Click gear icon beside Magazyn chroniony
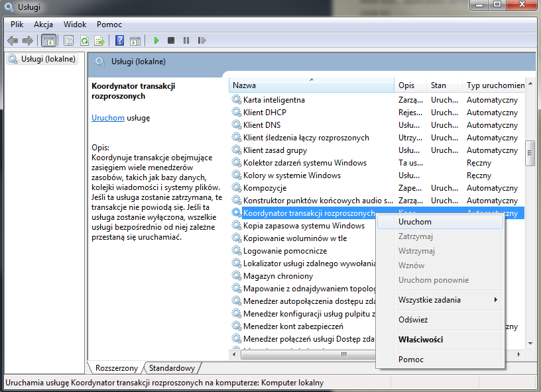 pos(236,276)
